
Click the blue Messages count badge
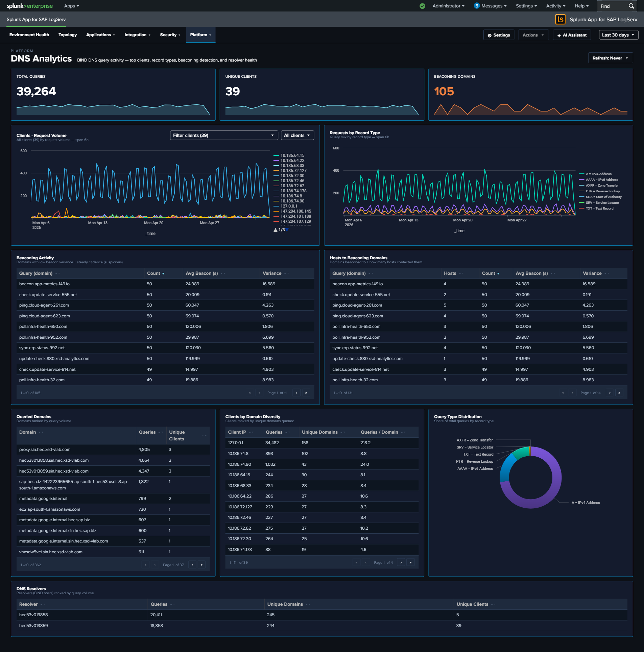tap(477, 6)
